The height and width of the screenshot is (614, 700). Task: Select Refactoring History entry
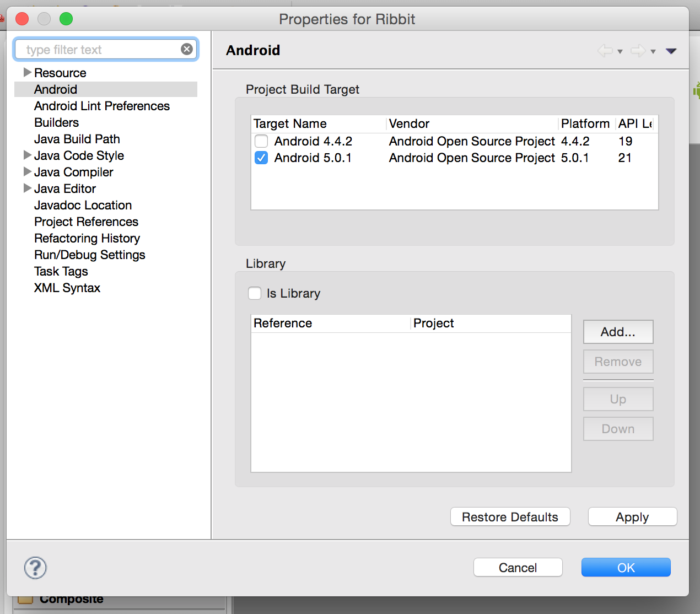pyautogui.click(x=87, y=238)
